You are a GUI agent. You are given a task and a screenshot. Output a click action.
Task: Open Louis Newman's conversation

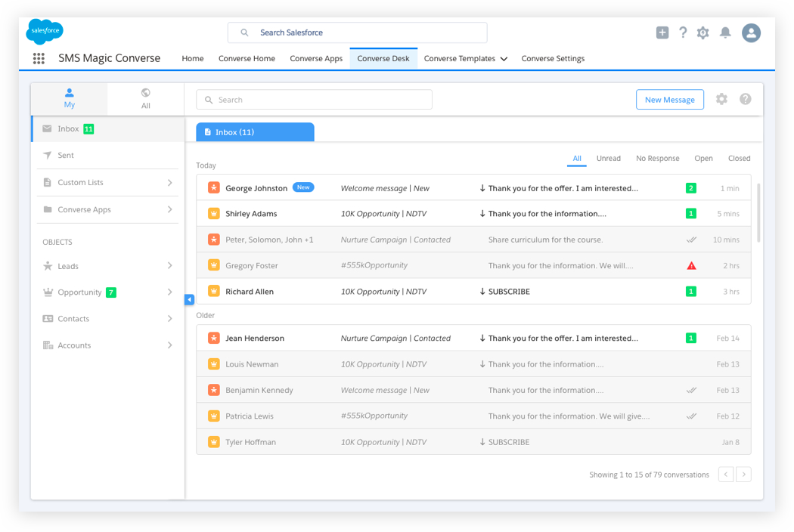[x=473, y=364]
